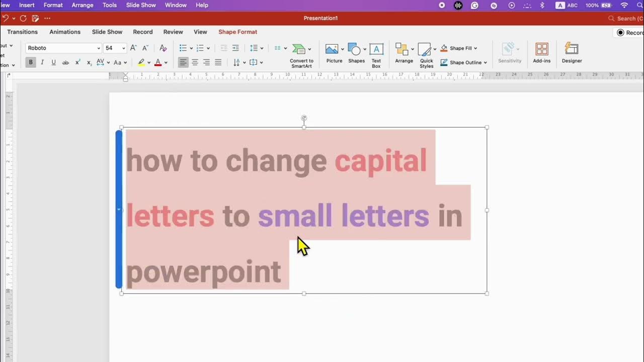Image resolution: width=644 pixels, height=362 pixels.
Task: Decrease font size with the small A icon
Action: [x=145, y=48]
